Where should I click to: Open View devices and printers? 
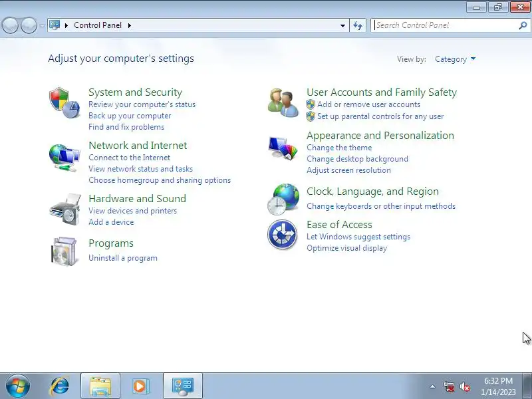[x=132, y=211]
